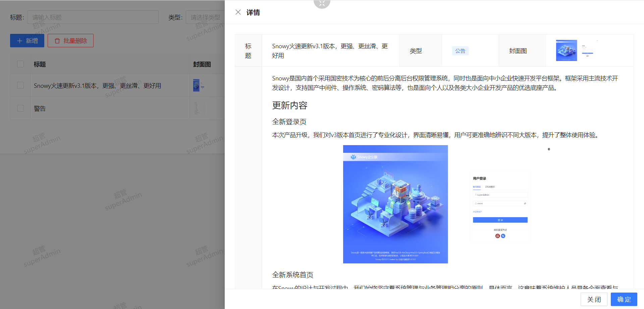This screenshot has height=309, width=644.
Task: Open the cover thumbnail in the Snowy row
Action: click(199, 85)
